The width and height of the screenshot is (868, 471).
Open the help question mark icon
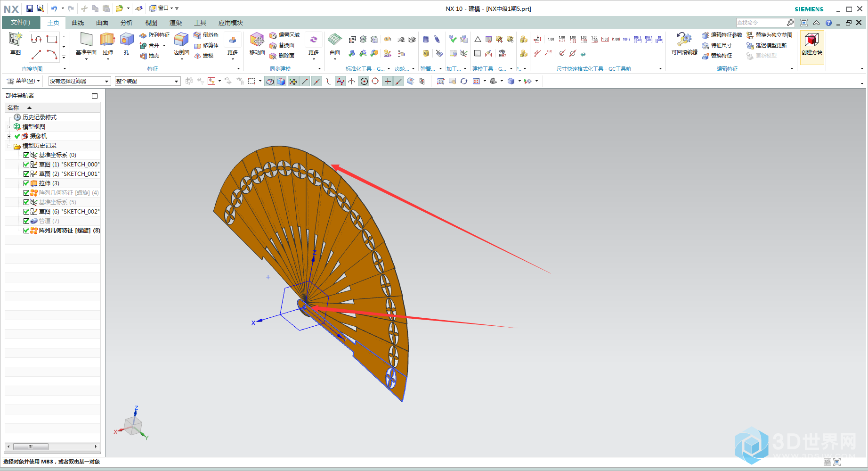828,23
